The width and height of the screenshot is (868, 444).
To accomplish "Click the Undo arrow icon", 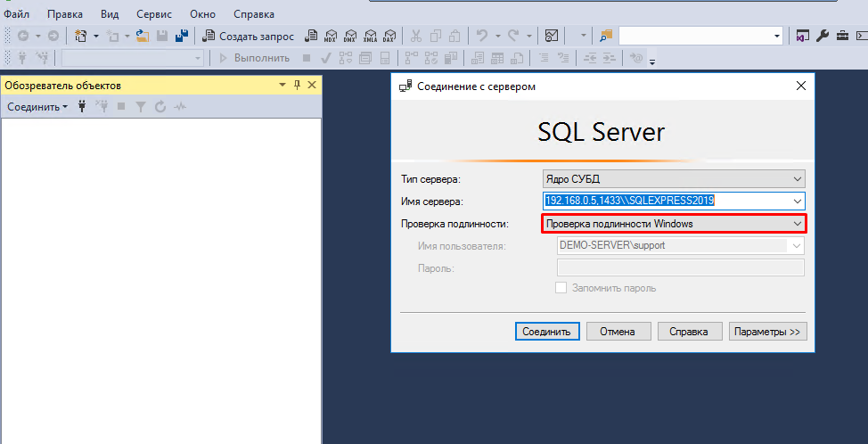I will tap(482, 36).
